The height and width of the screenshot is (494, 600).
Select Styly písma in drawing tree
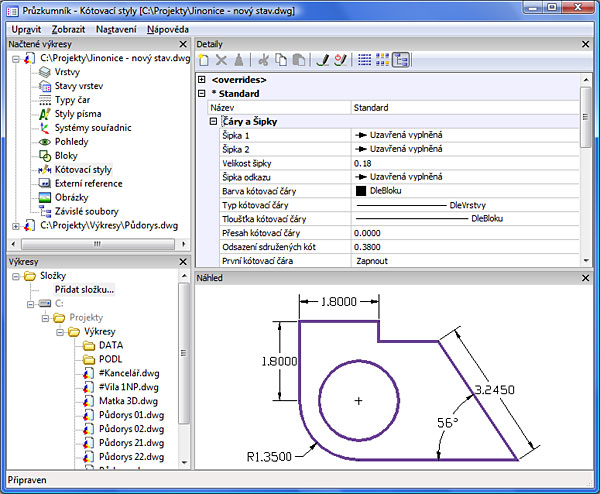[77, 114]
